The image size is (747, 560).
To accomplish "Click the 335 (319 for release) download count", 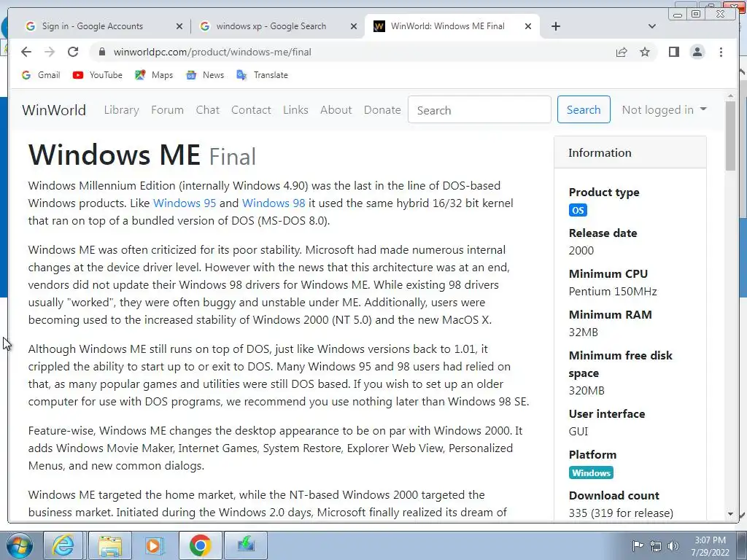I will [x=621, y=513].
